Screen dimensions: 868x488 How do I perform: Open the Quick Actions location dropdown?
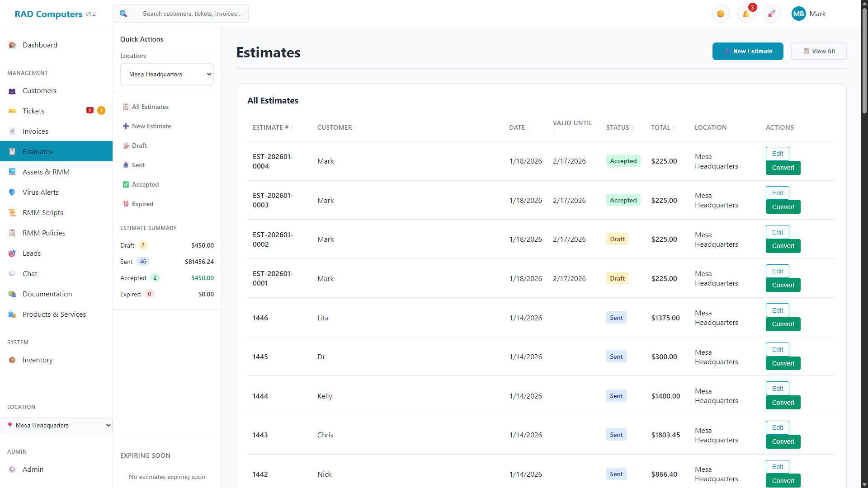point(167,74)
